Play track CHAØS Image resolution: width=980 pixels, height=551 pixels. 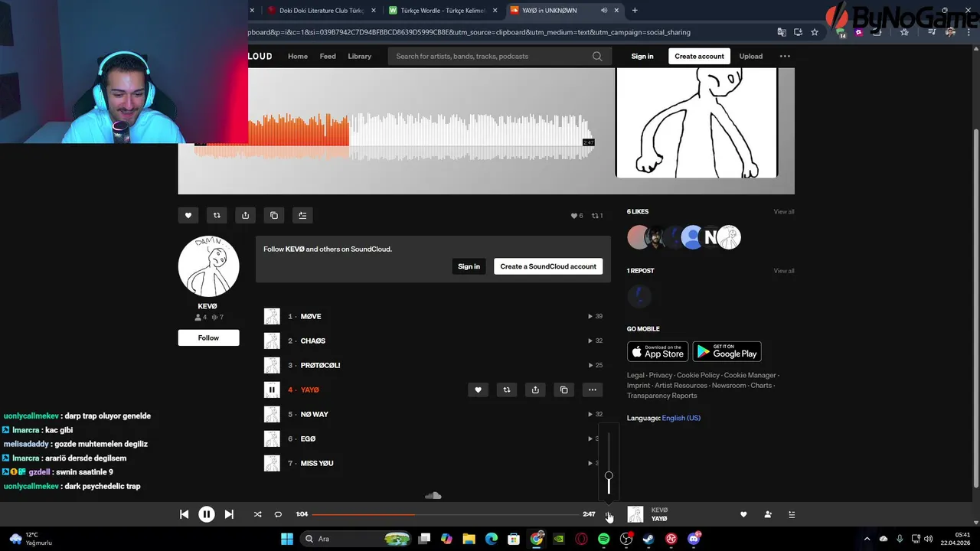coord(313,341)
